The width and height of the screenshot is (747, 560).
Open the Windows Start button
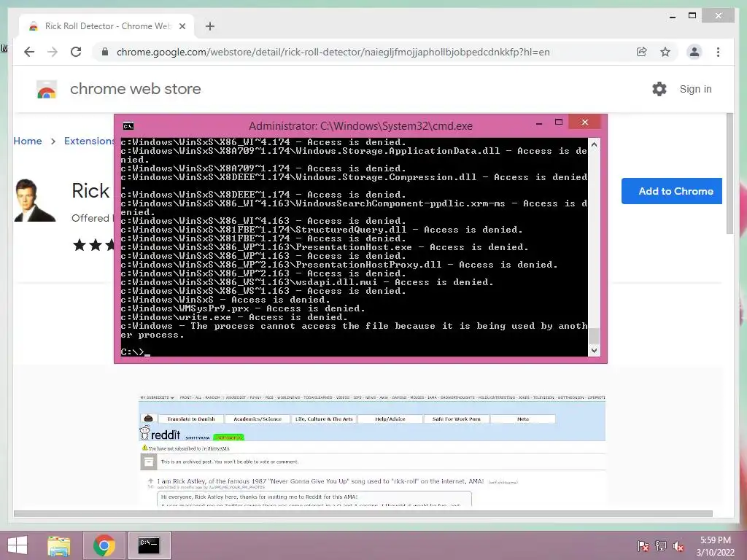[18, 545]
